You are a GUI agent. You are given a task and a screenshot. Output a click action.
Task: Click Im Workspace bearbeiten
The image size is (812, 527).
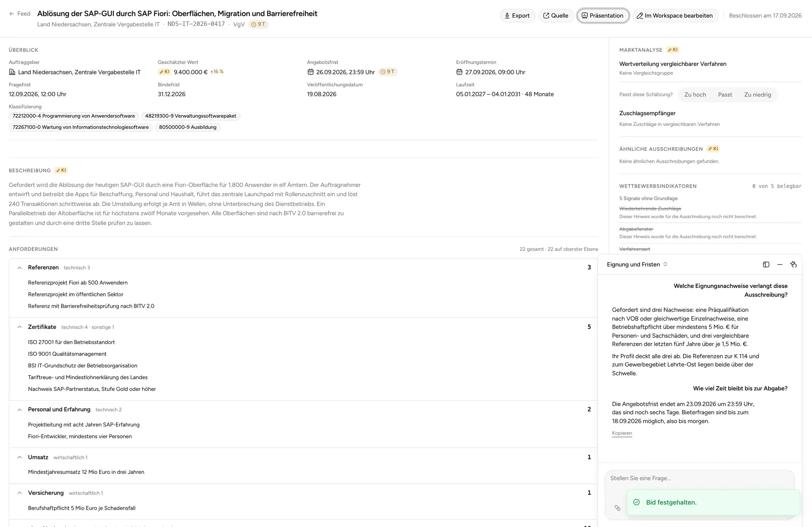pyautogui.click(x=675, y=16)
